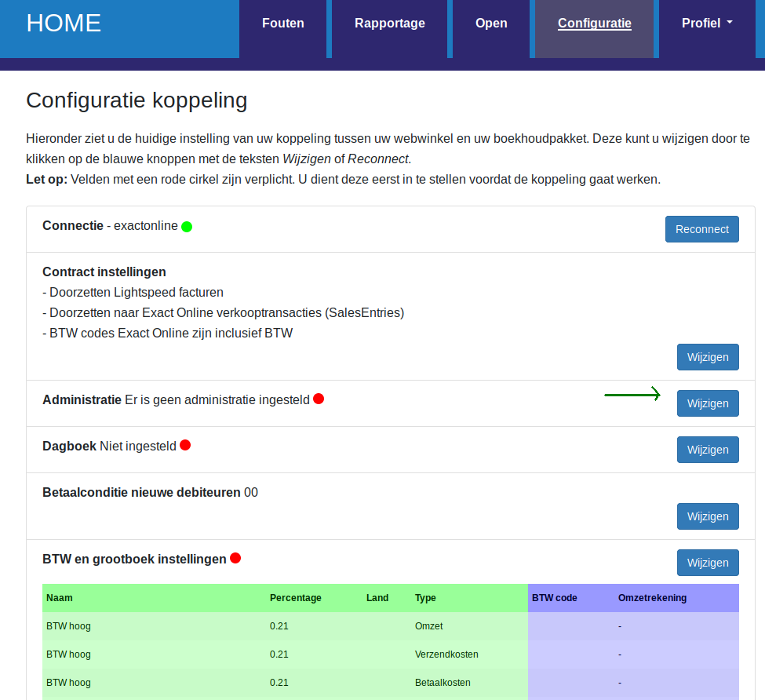Navigate back via the HOME link
This screenshot has width=765, height=700.
(x=63, y=23)
